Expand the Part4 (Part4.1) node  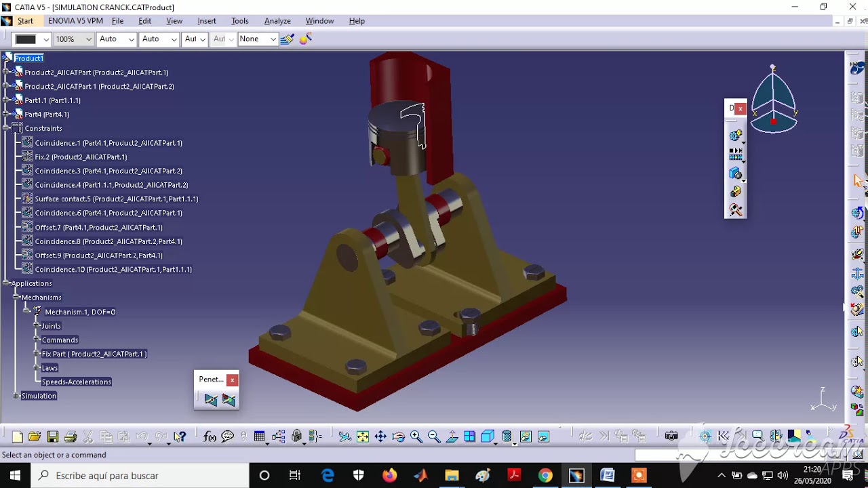pos(6,115)
